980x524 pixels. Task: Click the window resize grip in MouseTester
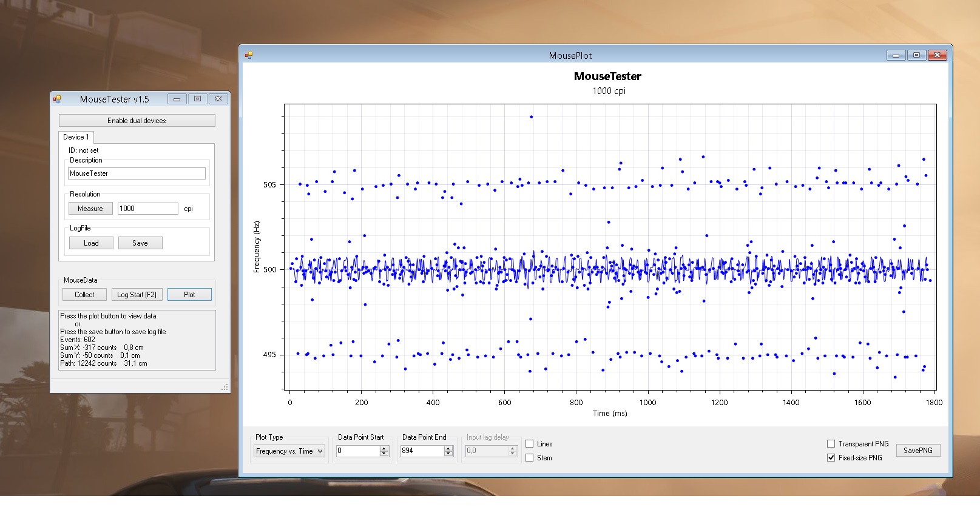[225, 387]
